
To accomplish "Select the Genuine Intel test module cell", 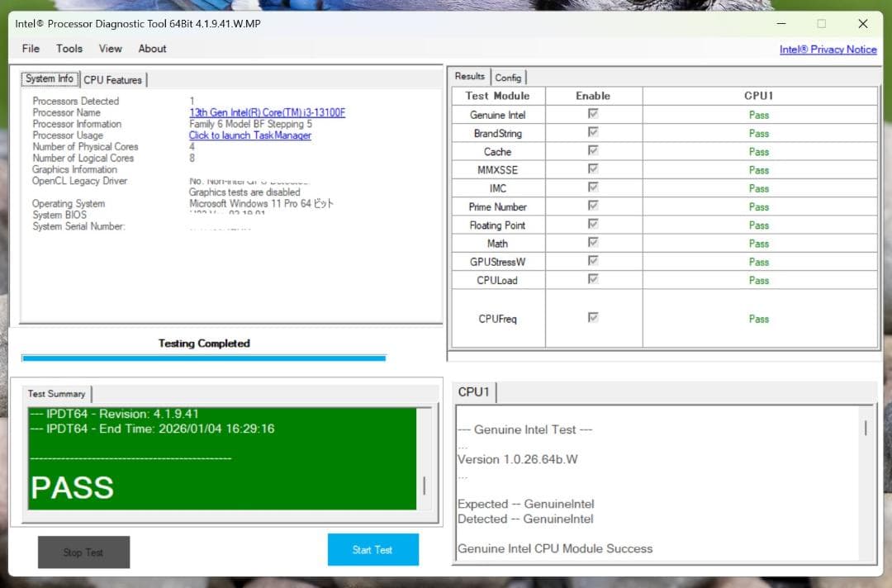I will pyautogui.click(x=498, y=115).
